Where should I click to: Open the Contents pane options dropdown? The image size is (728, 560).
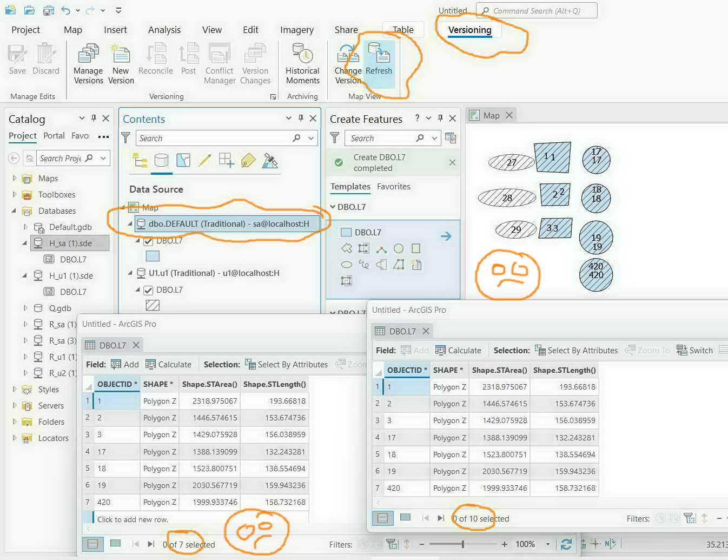(x=289, y=118)
